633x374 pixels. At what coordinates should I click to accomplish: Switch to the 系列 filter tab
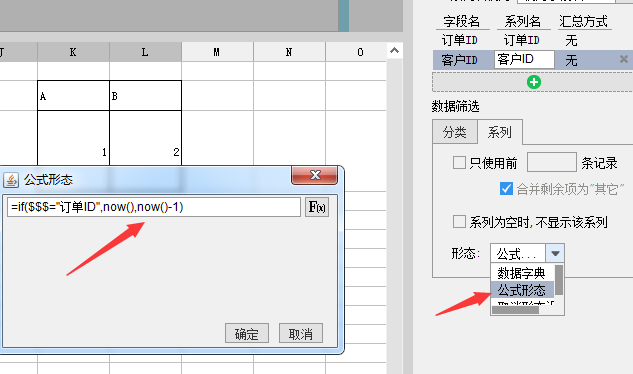click(500, 132)
